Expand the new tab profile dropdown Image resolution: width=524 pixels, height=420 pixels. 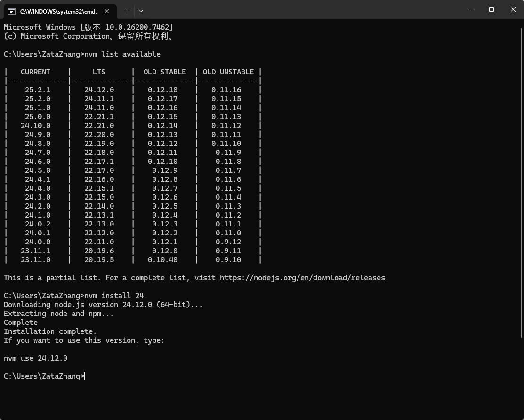pos(141,11)
